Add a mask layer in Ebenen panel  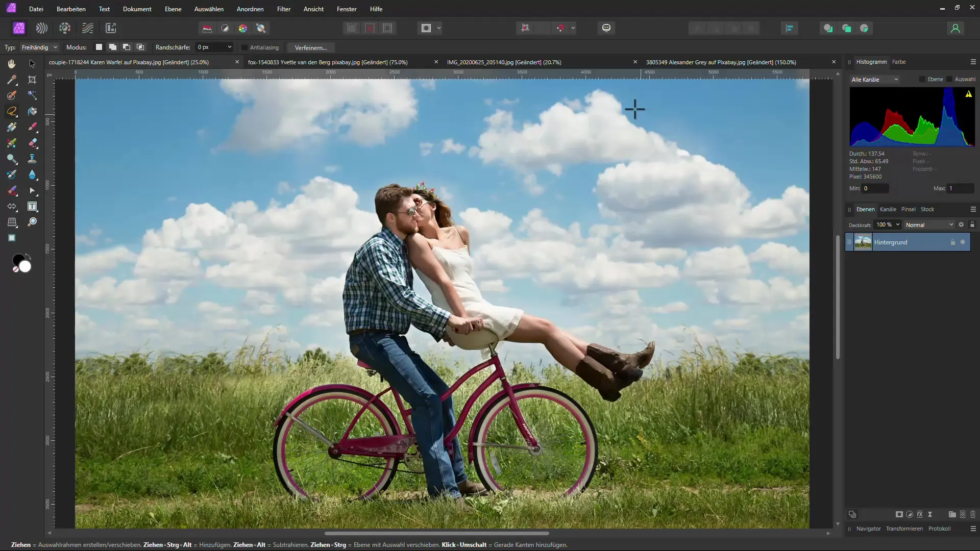click(899, 514)
